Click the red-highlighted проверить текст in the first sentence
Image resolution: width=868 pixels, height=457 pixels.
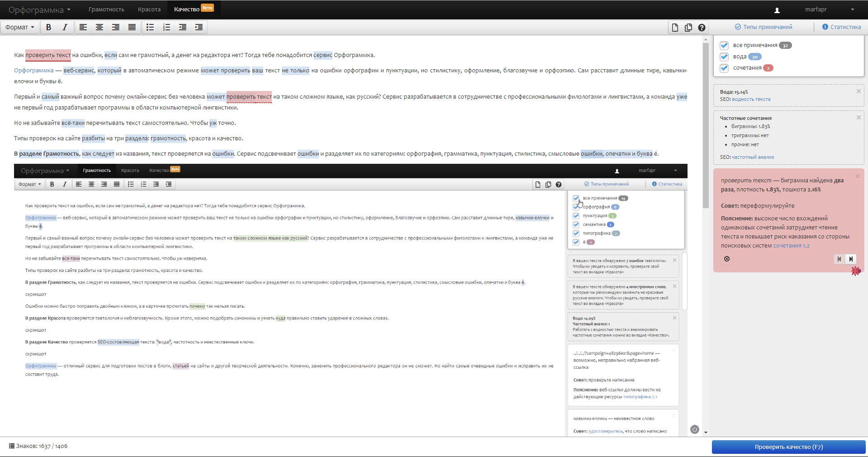[48, 55]
